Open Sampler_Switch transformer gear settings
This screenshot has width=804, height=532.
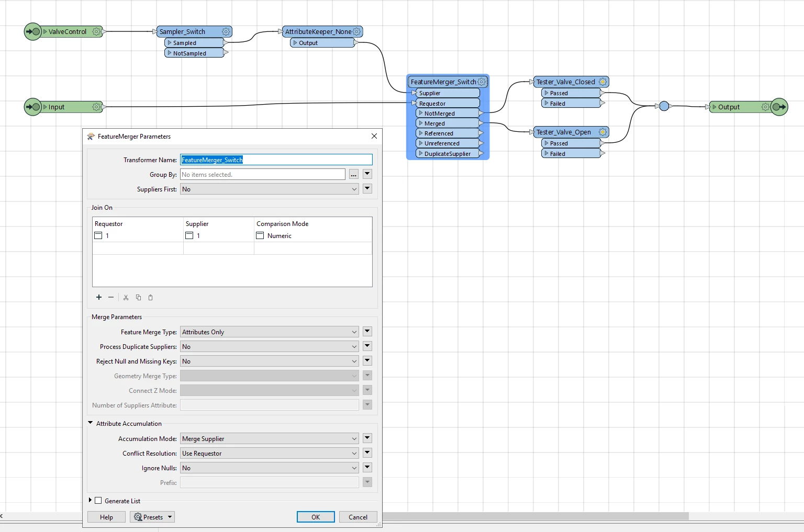226,32
